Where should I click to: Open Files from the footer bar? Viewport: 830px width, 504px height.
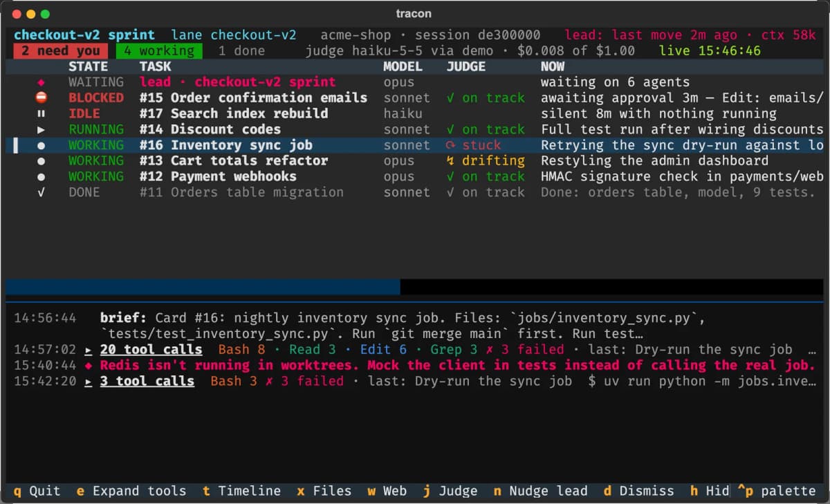click(x=324, y=491)
